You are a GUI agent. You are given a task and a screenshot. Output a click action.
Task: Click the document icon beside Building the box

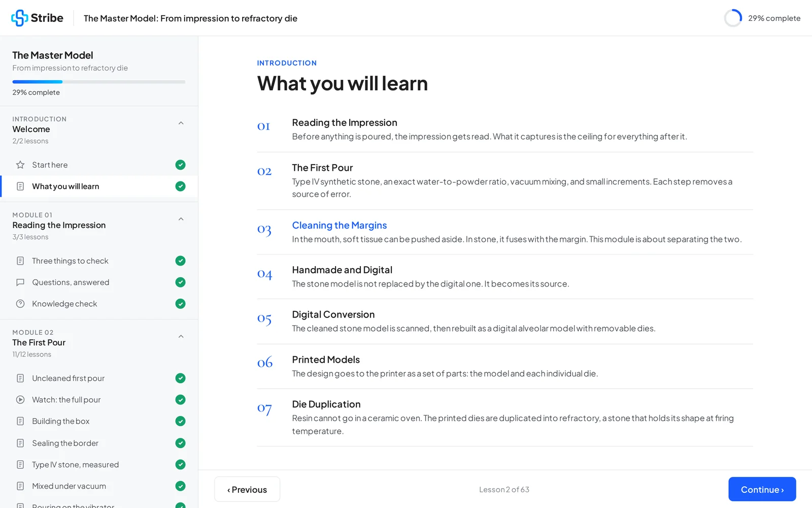20,421
